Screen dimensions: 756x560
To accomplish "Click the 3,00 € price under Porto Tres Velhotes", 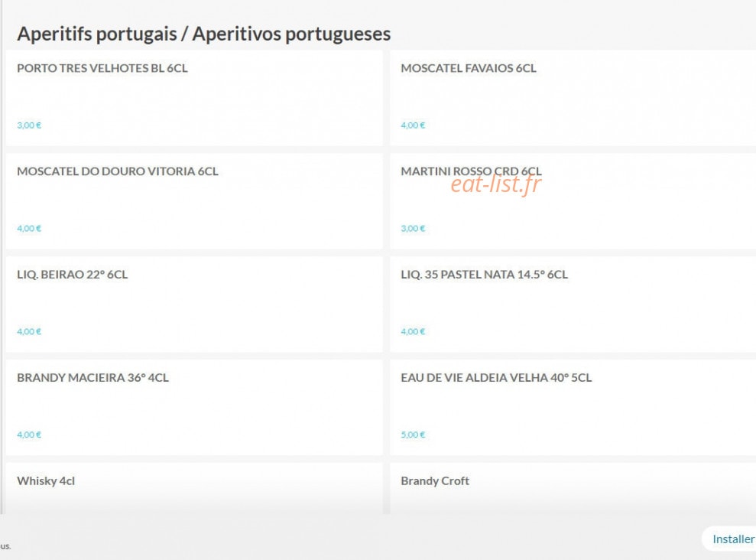I will coord(29,125).
